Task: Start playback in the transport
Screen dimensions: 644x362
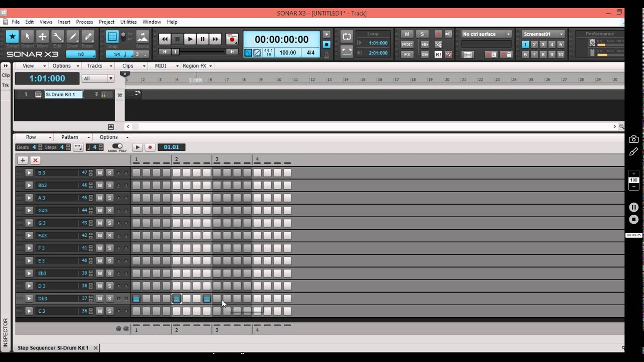Action: 190,39
